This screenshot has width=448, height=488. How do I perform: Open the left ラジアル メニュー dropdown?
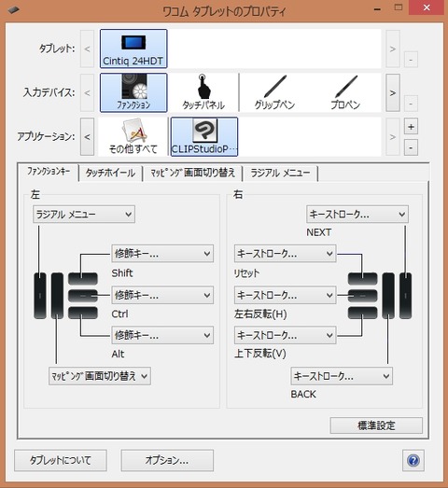[84, 214]
